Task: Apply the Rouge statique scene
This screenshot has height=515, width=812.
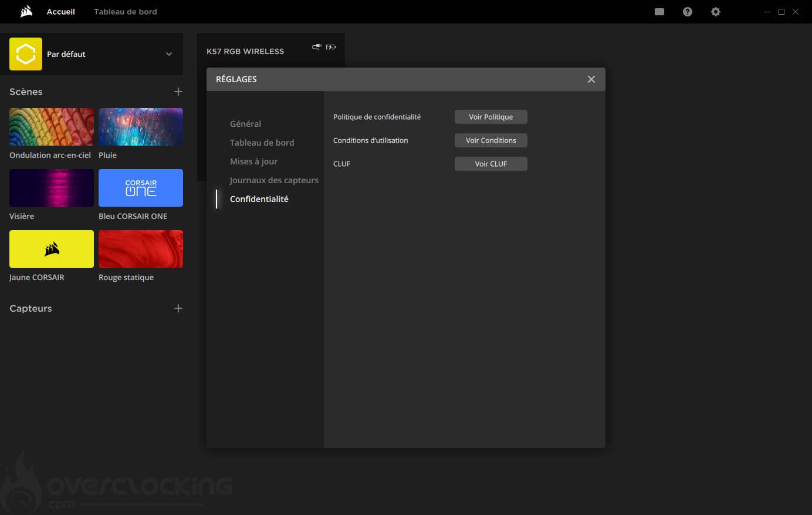Action: click(141, 249)
